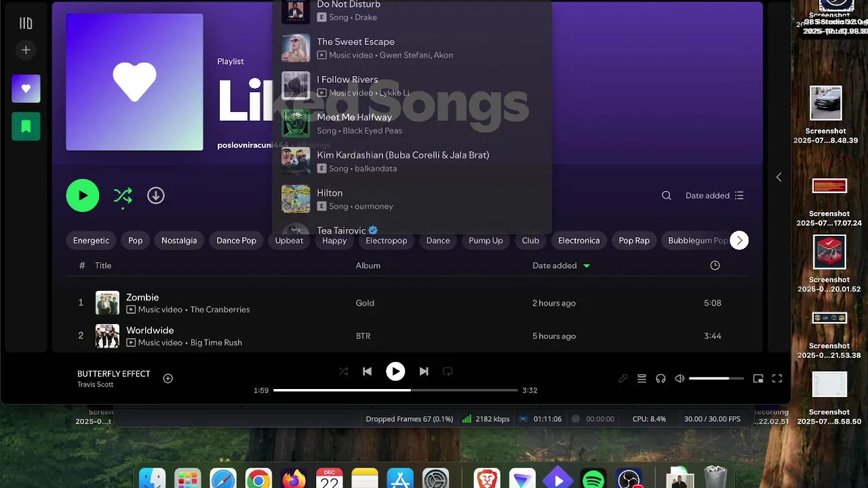The height and width of the screenshot is (488, 868).
Task: Open Brave browser from the Dock
Action: [487, 479]
